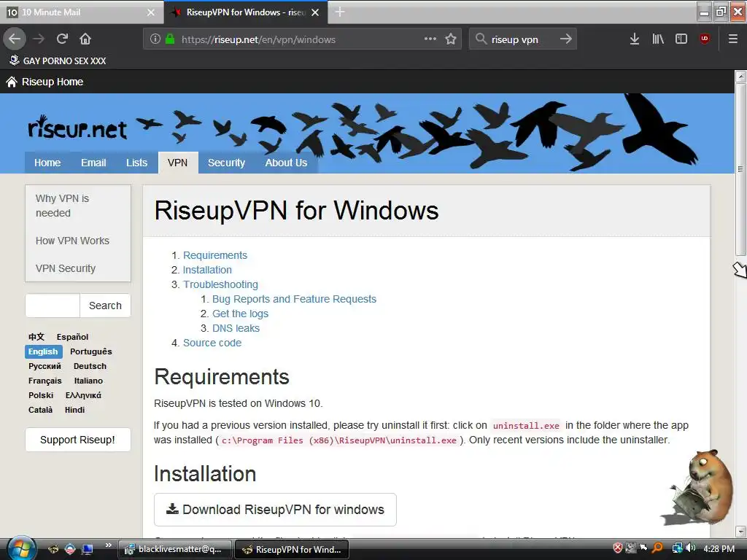The width and height of the screenshot is (747, 560).
Task: Click the uBlock Origin shield icon
Action: 705,39
